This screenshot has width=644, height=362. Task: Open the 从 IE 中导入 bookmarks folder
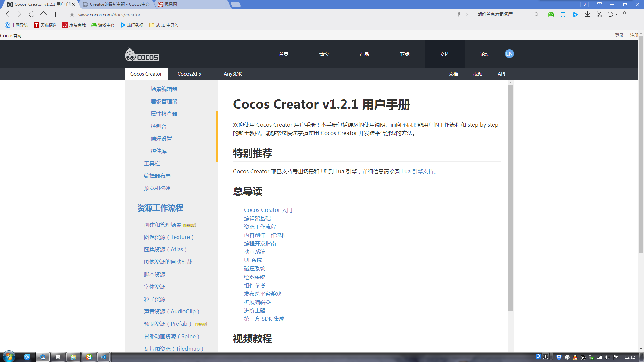coord(164,25)
